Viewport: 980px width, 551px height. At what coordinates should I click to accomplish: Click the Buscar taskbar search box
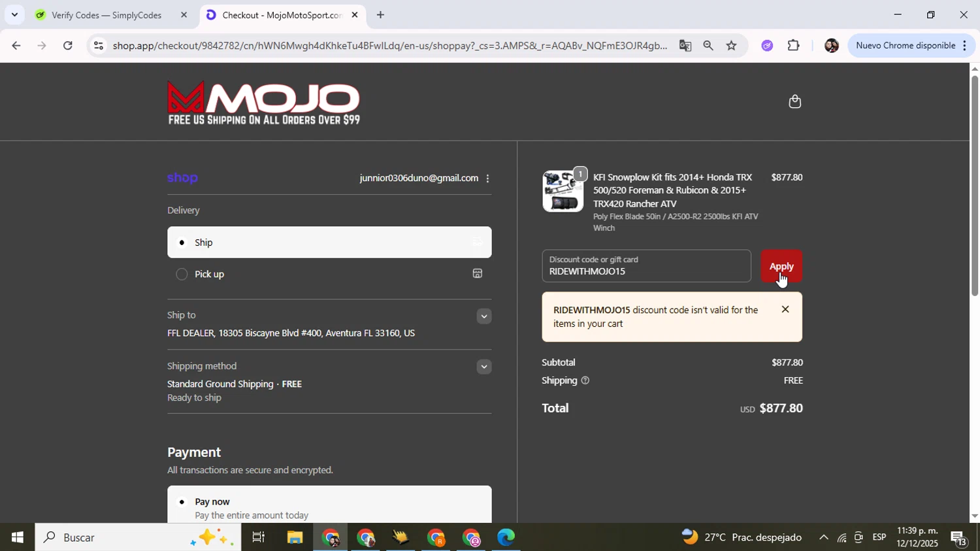pyautogui.click(x=138, y=537)
